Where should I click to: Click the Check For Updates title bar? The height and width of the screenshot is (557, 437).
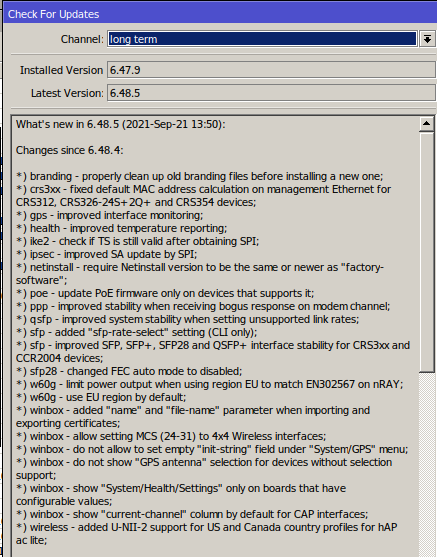220,14
